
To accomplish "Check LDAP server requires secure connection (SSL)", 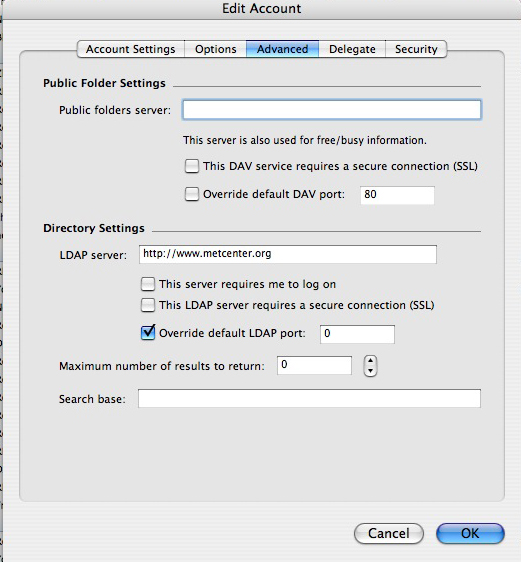I will pos(148,305).
